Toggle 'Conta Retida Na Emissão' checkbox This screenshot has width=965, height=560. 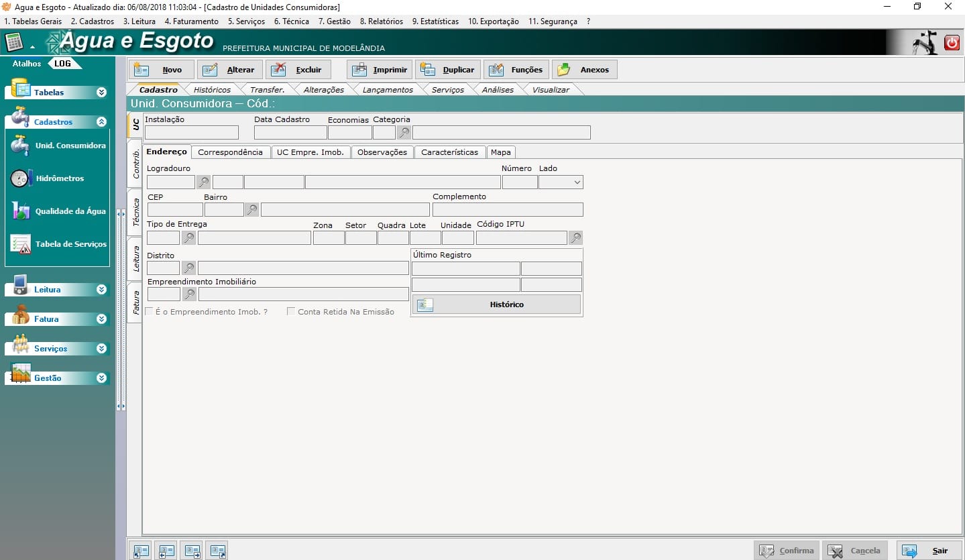pos(291,312)
